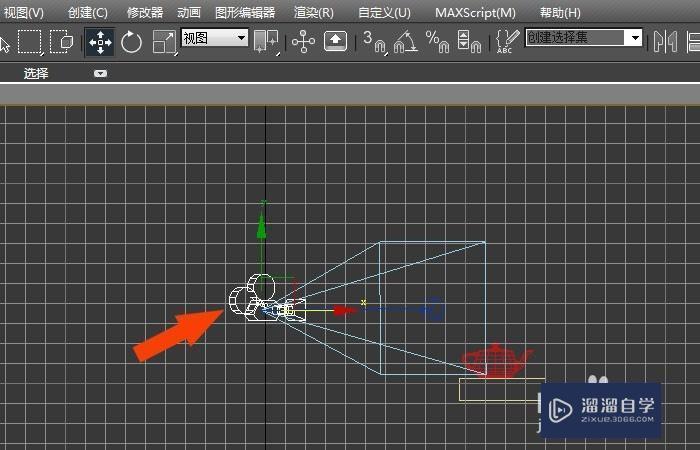Viewport: 700px width, 450px height.
Task: Open the 视图(V) menu
Action: pos(23,12)
